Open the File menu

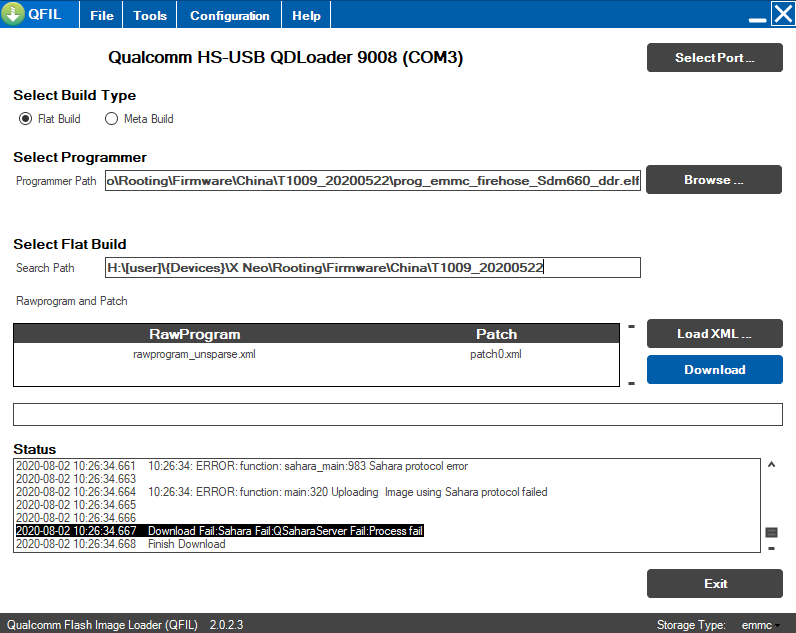101,15
